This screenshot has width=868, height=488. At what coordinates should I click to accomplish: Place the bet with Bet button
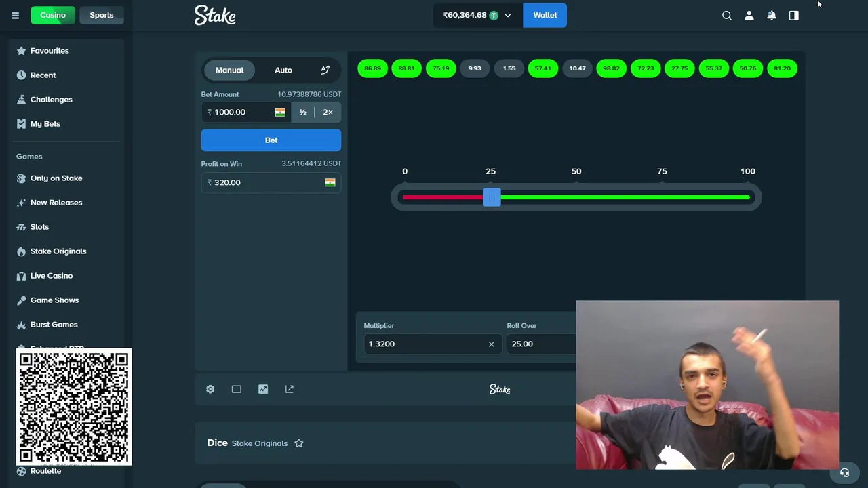coord(271,140)
